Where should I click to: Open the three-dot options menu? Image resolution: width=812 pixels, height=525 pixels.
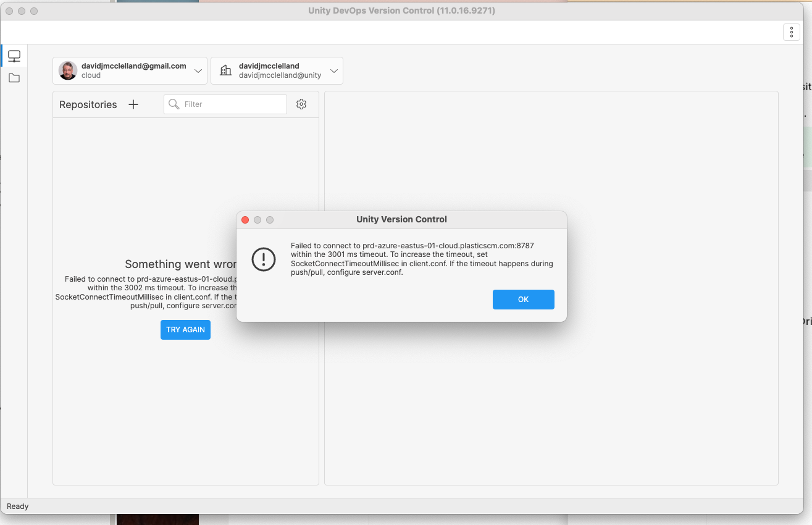tap(791, 31)
